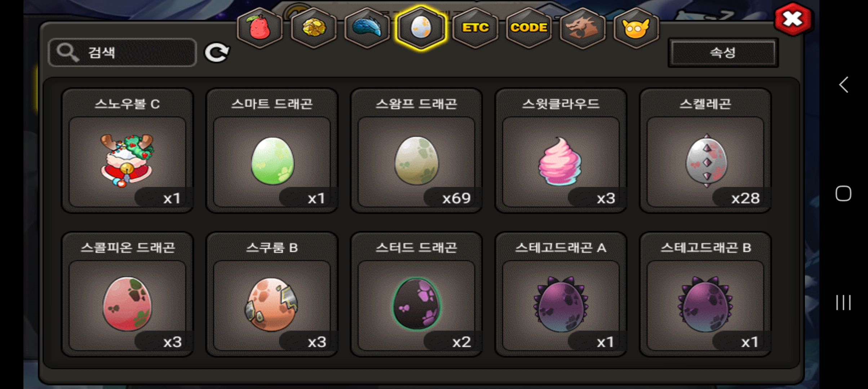Select the 스왐프 드래곤 egg x69
This screenshot has height=389, width=868.
point(416,151)
